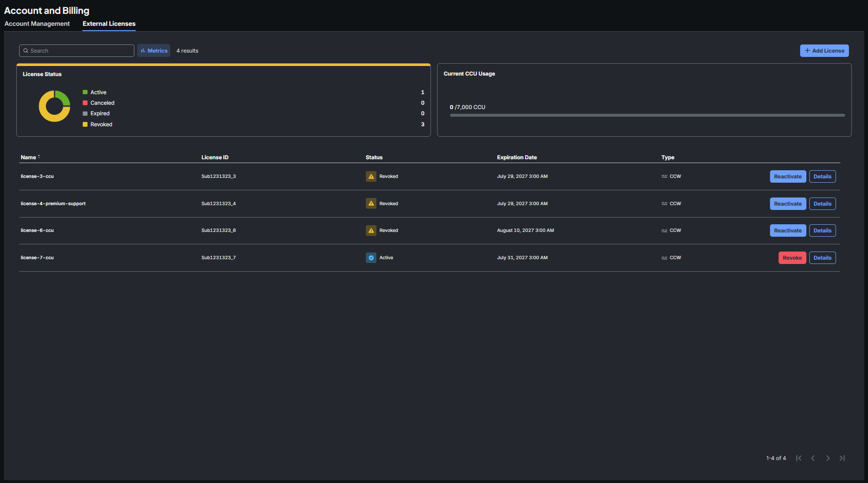
Task: Click the license-7-ccu name cell
Action: pos(37,258)
